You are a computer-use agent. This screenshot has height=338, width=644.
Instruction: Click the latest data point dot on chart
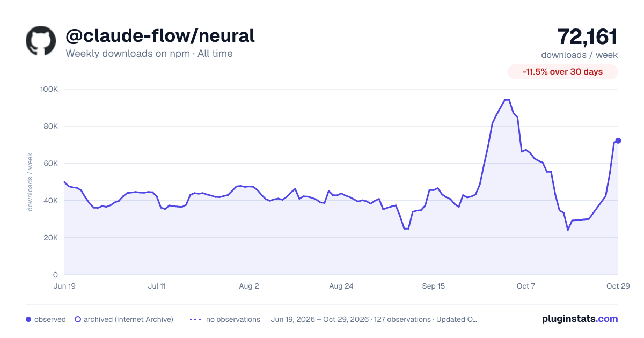click(x=618, y=141)
